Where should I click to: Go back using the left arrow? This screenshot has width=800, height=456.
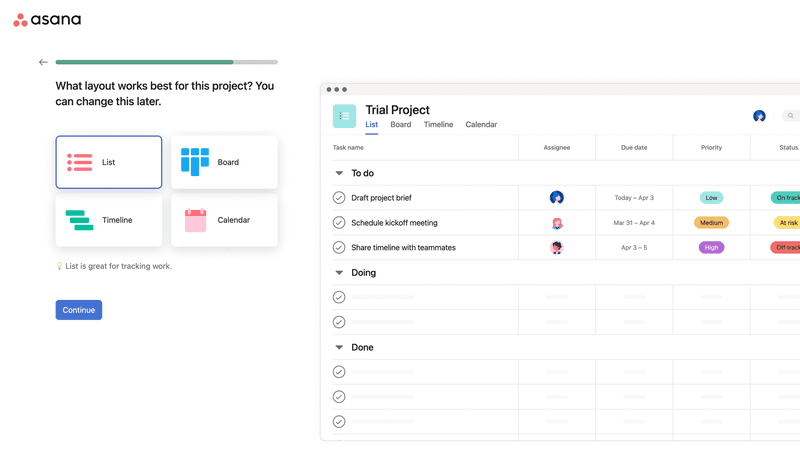(43, 62)
